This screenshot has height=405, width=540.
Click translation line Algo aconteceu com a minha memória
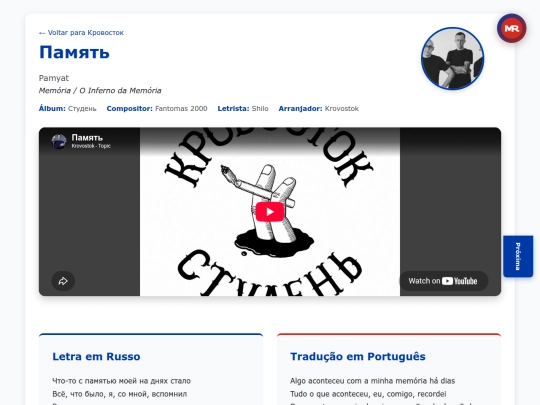[372, 381]
